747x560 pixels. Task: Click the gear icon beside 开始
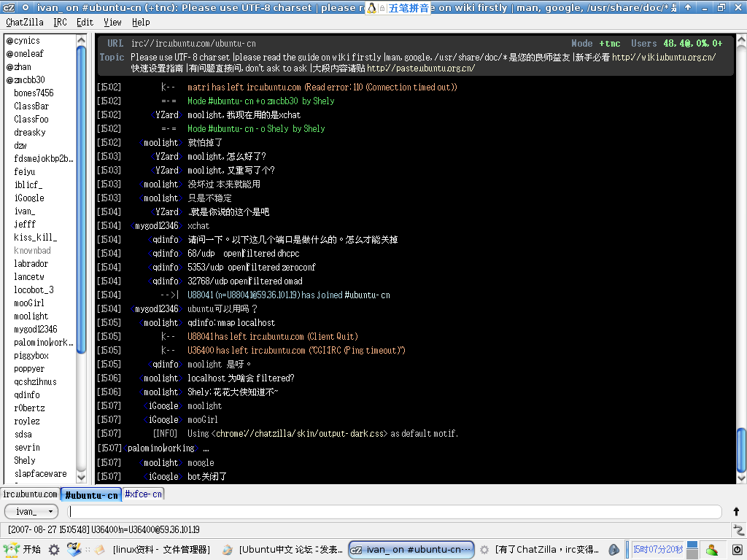pyautogui.click(x=54, y=550)
